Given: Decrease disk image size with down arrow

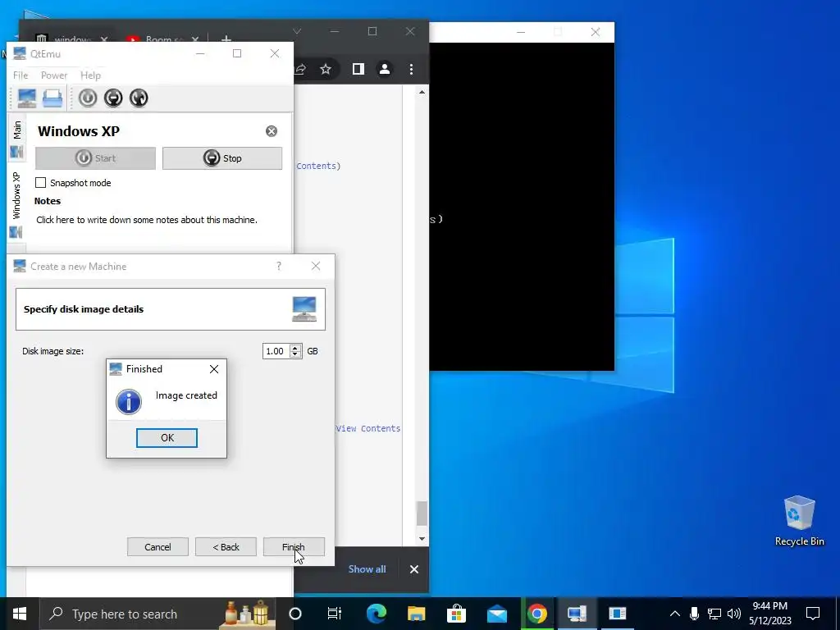Looking at the screenshot, I should [295, 354].
